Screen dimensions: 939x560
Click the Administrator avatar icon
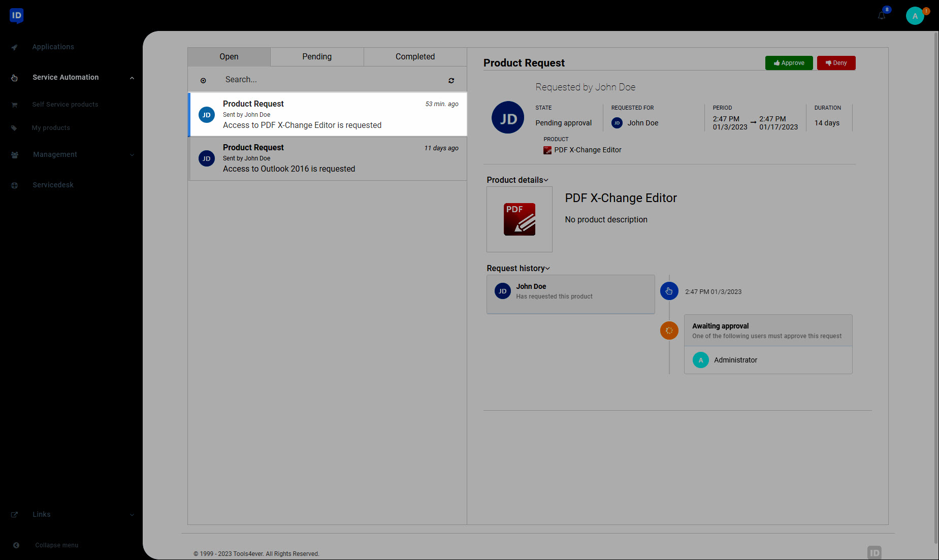701,360
